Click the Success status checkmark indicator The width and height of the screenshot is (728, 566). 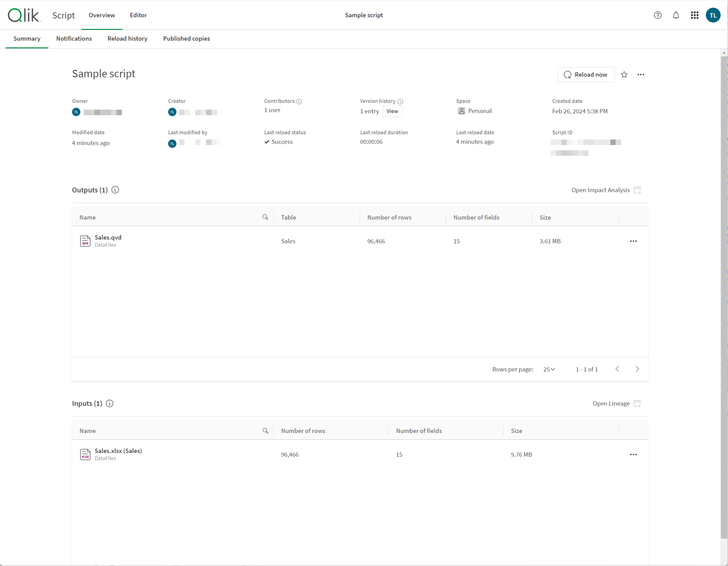(267, 142)
